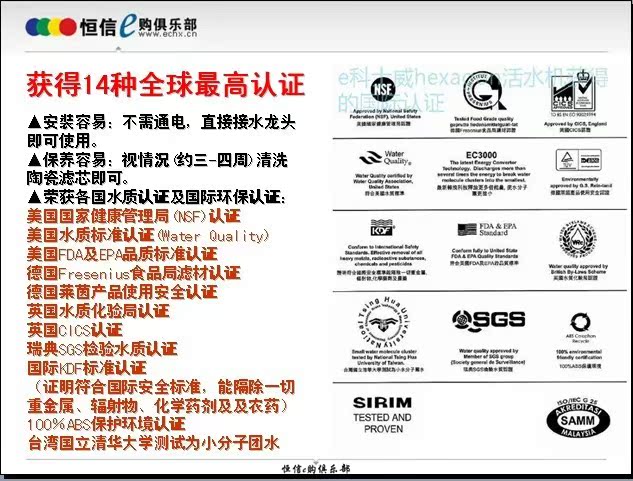Click the line 美国国家健康管理局(NSF)认证

pyautogui.click(x=134, y=216)
